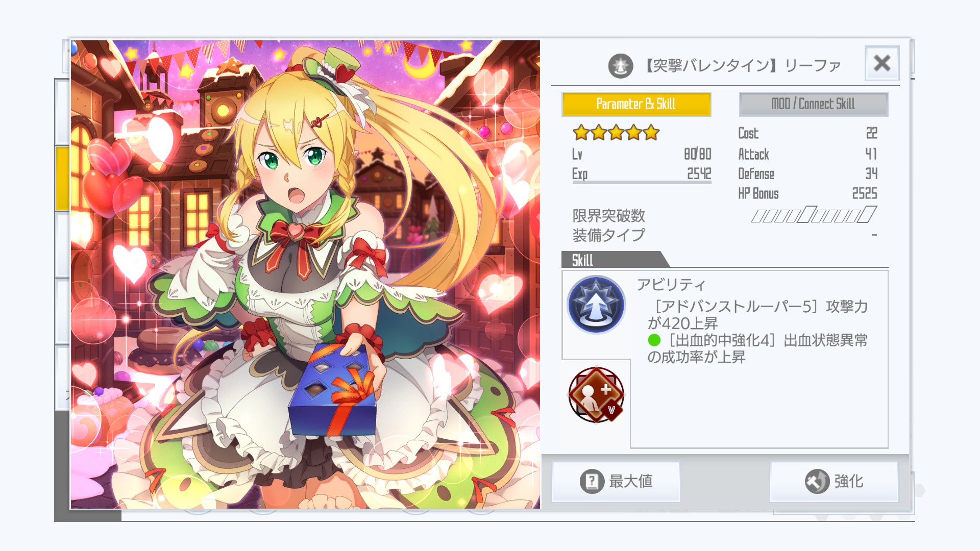Click the character type icon beside name
This screenshot has width=980, height=551.
(x=621, y=66)
